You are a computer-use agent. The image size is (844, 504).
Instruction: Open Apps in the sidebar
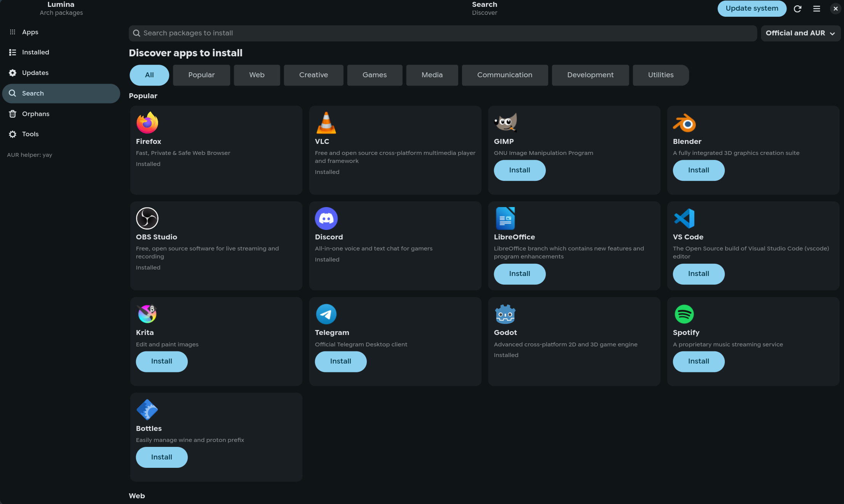click(x=61, y=32)
